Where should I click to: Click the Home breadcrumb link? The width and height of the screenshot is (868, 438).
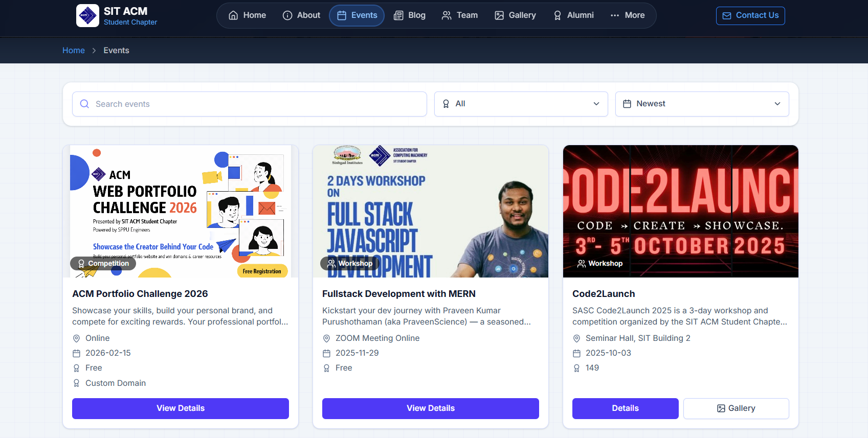74,51
